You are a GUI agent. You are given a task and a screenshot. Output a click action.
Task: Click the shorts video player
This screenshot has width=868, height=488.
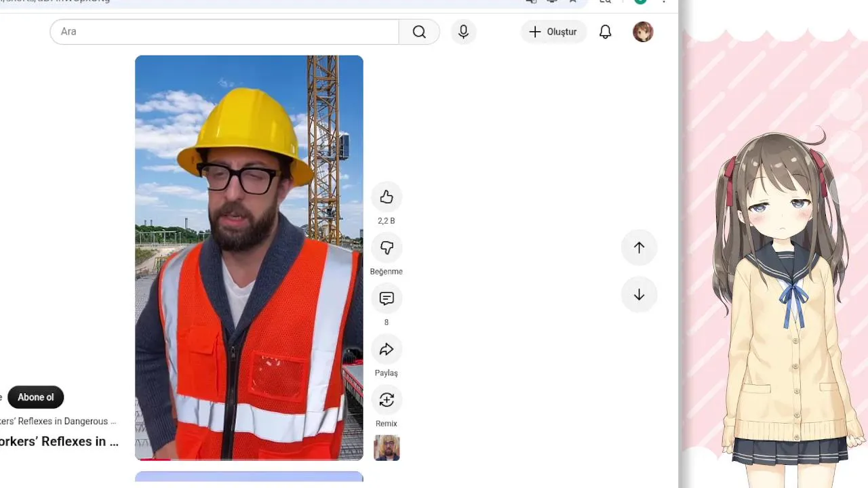click(x=249, y=258)
